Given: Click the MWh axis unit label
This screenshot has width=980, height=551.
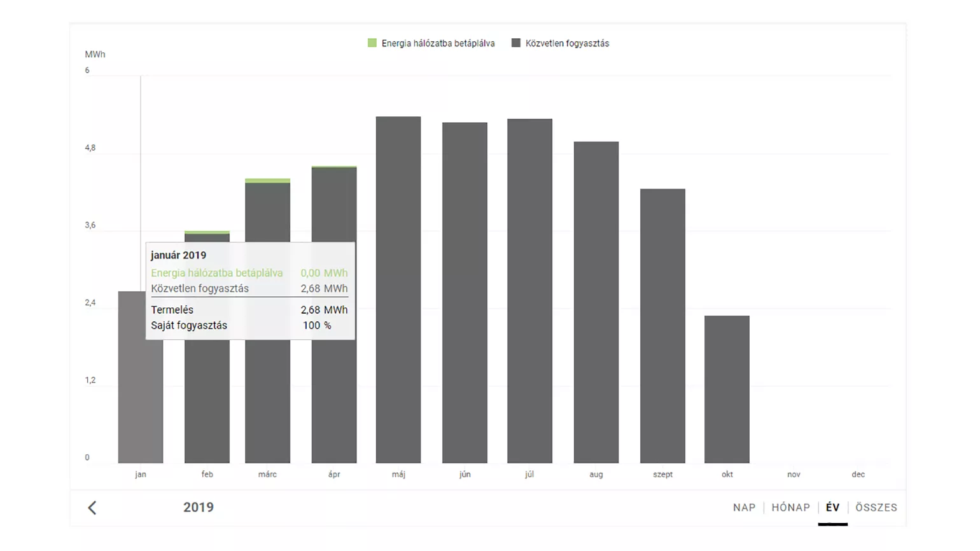Looking at the screenshot, I should [x=95, y=54].
